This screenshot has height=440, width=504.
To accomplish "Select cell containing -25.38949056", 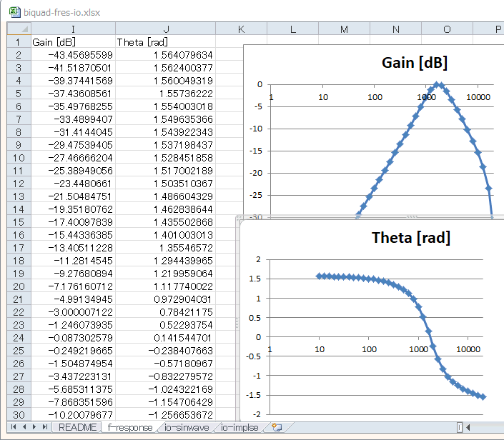I will coord(73,171).
